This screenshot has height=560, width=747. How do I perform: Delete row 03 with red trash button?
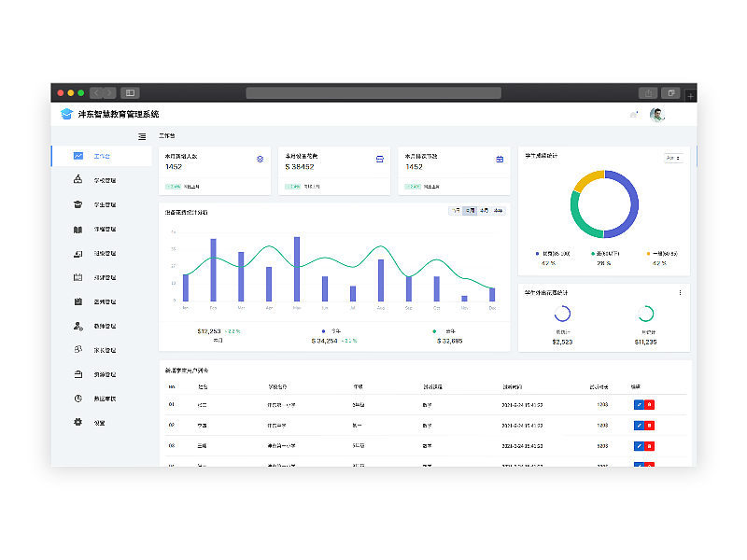649,446
